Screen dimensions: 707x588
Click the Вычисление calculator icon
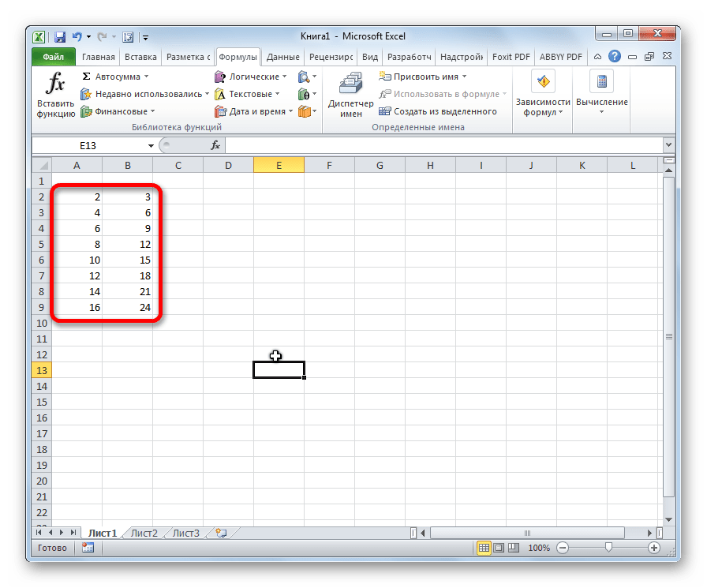tap(601, 81)
